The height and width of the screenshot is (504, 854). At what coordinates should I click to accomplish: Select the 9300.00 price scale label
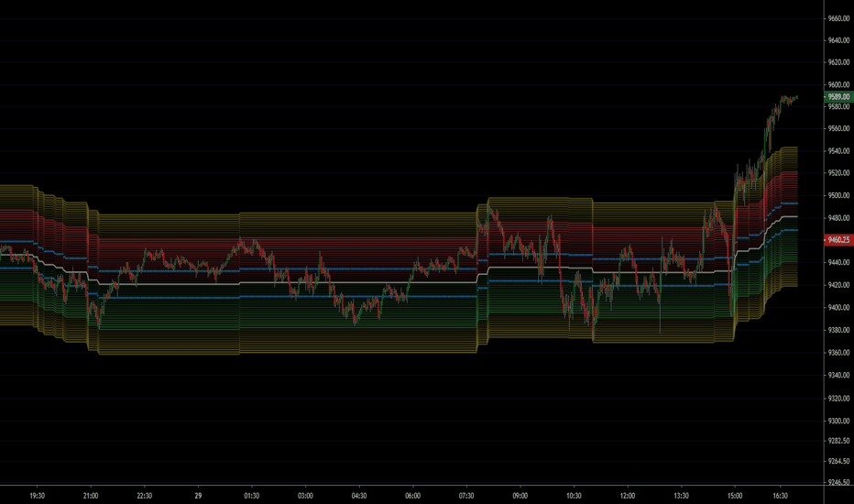(x=838, y=421)
